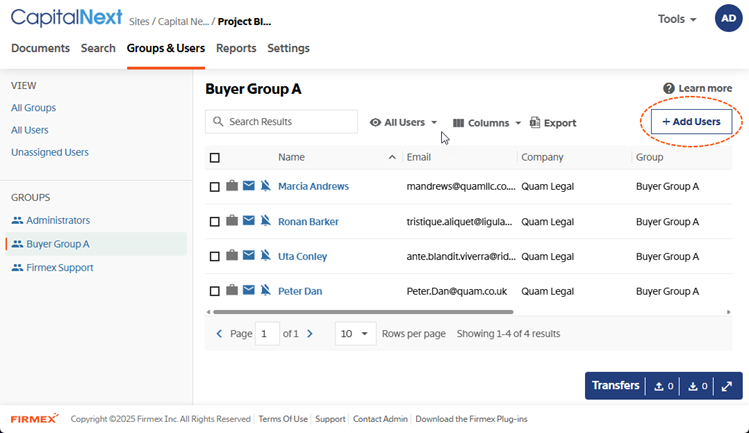The image size is (749, 433).
Task: Click the Search Results input field
Action: [x=281, y=122]
